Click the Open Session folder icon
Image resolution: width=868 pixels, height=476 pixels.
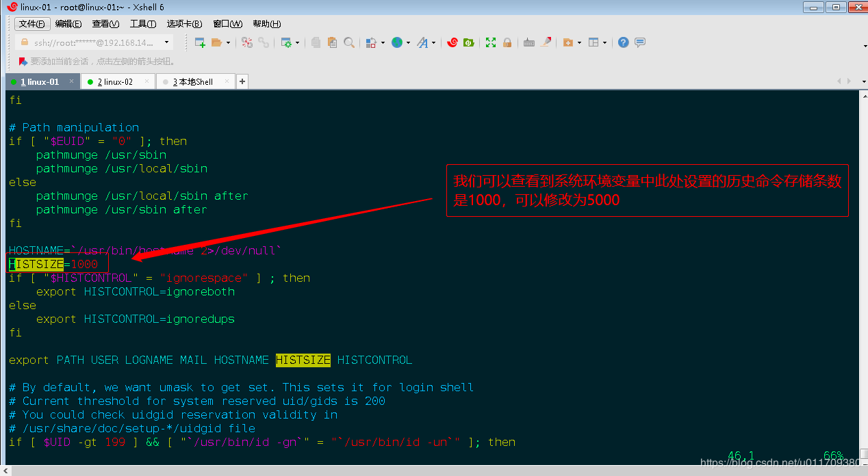[x=217, y=42]
